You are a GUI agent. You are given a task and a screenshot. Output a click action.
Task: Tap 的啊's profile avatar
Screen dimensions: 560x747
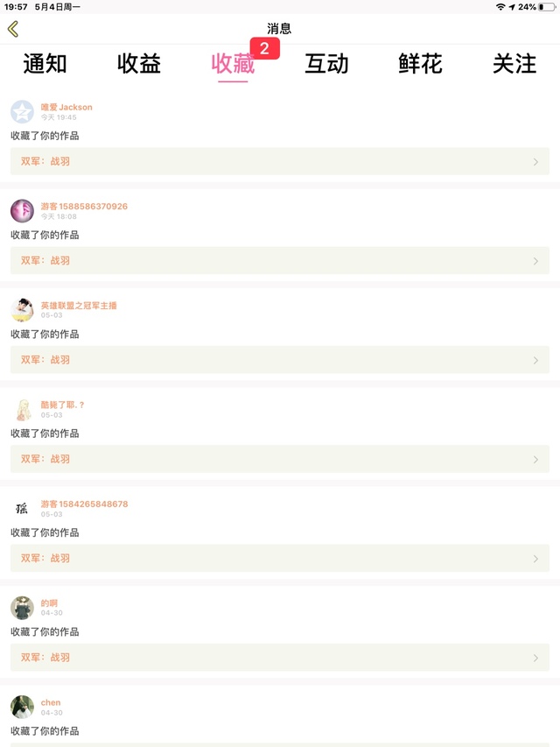click(x=22, y=608)
